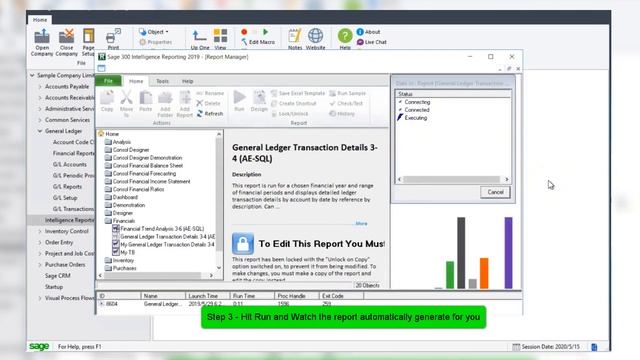The image size is (640, 360).
Task: Click History in Report group
Action: point(342,114)
